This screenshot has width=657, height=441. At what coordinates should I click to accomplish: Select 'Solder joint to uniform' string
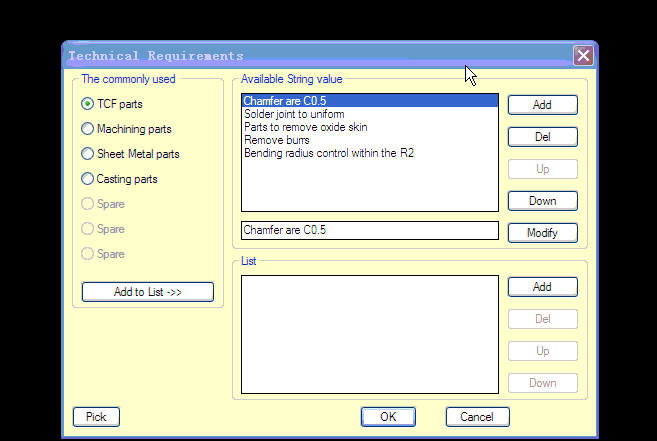pyautogui.click(x=370, y=114)
